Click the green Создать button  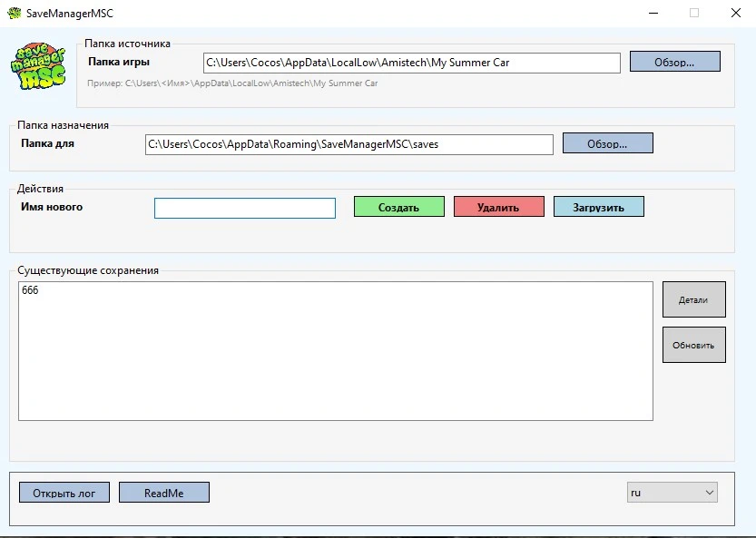tap(398, 207)
